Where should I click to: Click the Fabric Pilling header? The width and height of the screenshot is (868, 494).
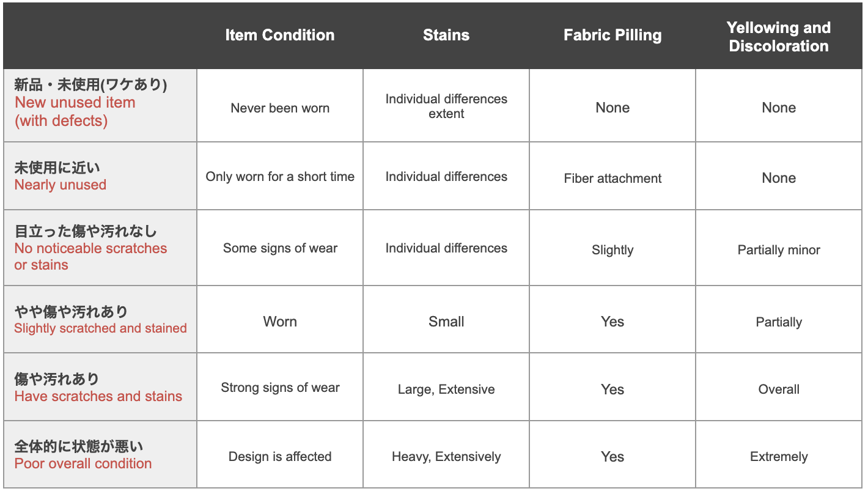612,35
